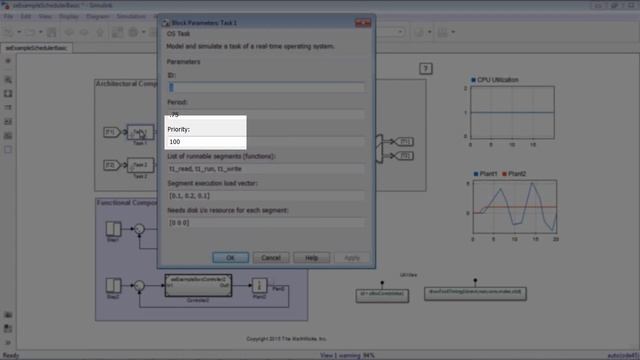Click the Image palette icon
The height and width of the screenshot is (360, 640).
coord(8,136)
